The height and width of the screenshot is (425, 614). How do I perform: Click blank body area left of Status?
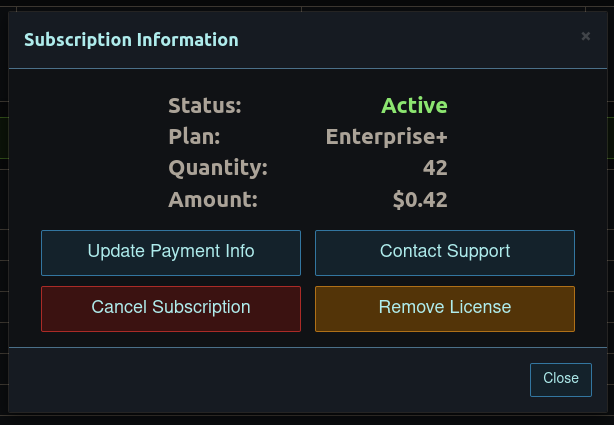pyautogui.click(x=90, y=106)
